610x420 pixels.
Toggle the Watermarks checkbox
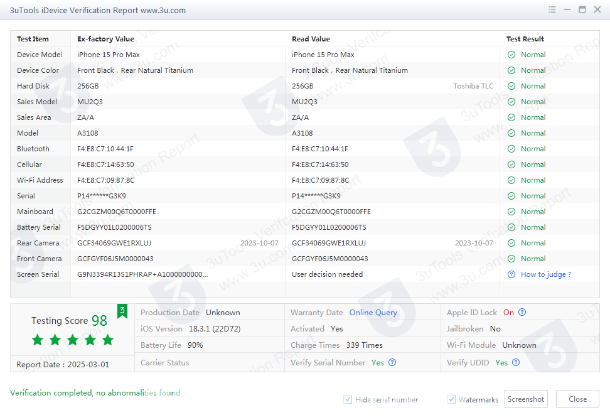point(451,399)
